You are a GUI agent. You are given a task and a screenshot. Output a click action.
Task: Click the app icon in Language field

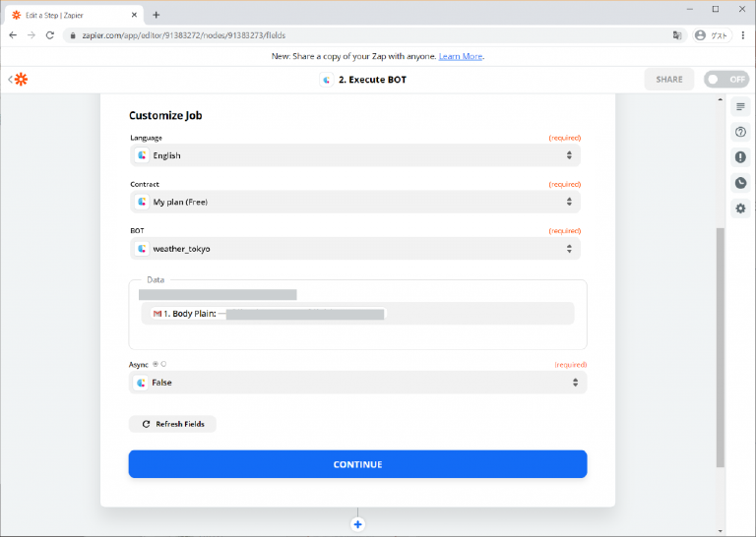142,155
